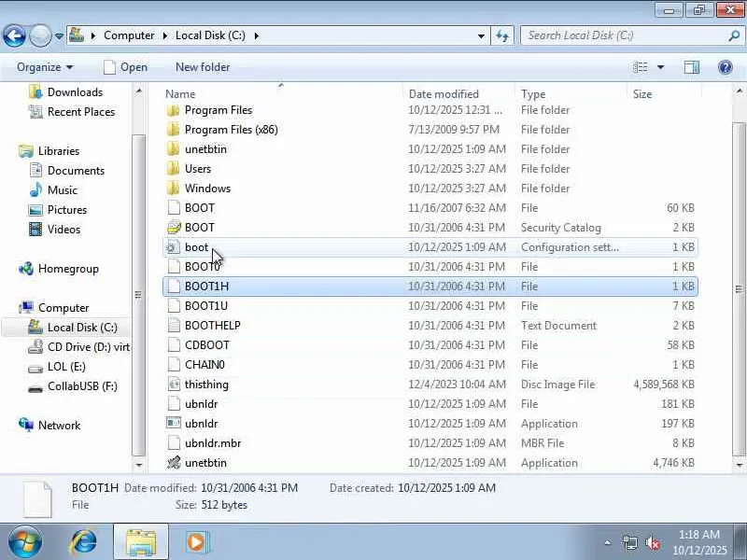The image size is (747, 560).
Task: Click the navigation pane scrollbar thumb
Action: click(x=138, y=295)
